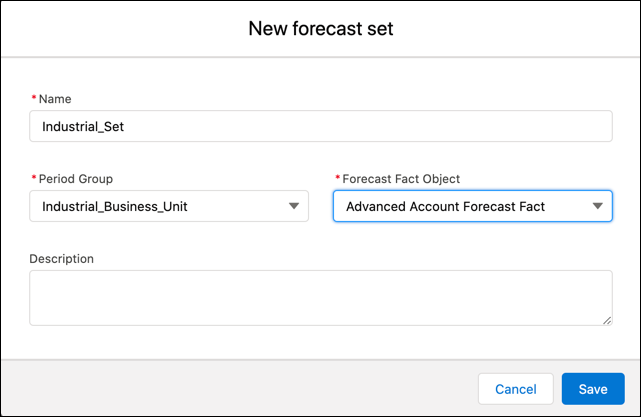Screen dimensions: 641x417
Task: Click the Period Group dropdown arrow
Action: coord(294,206)
